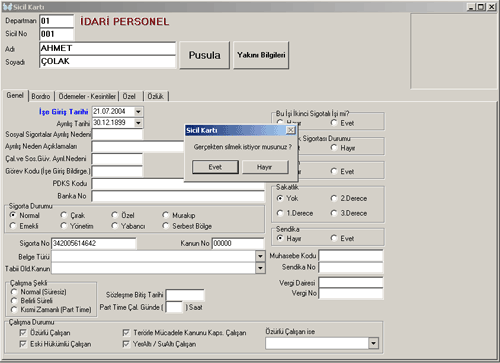Click the Sicil Kartı window title icon
The image size is (500, 363).
click(x=8, y=6)
